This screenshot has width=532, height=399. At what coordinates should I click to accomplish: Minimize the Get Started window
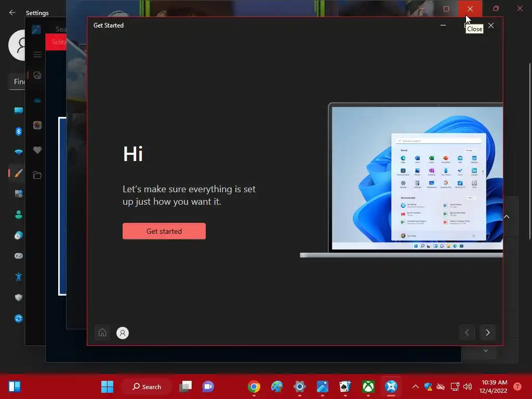click(443, 25)
